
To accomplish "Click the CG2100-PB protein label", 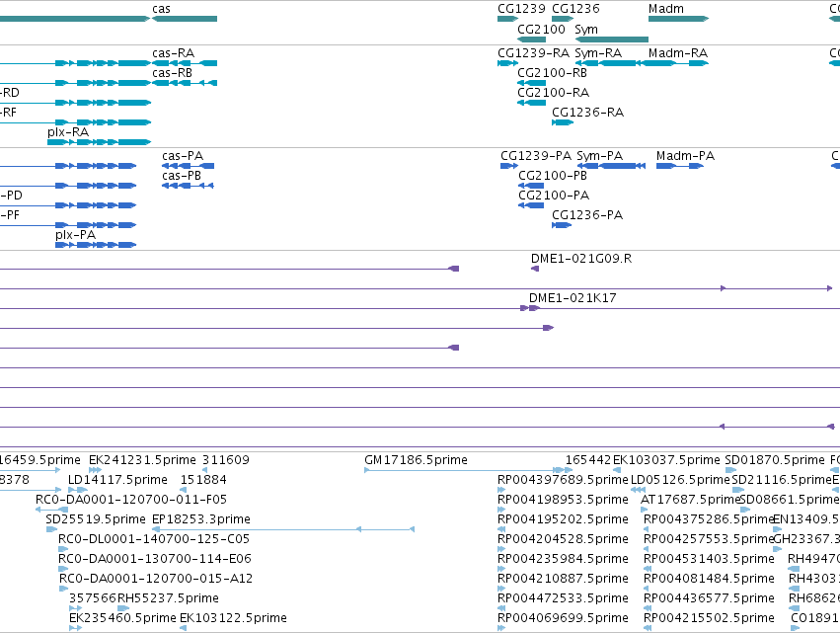I will click(553, 175).
